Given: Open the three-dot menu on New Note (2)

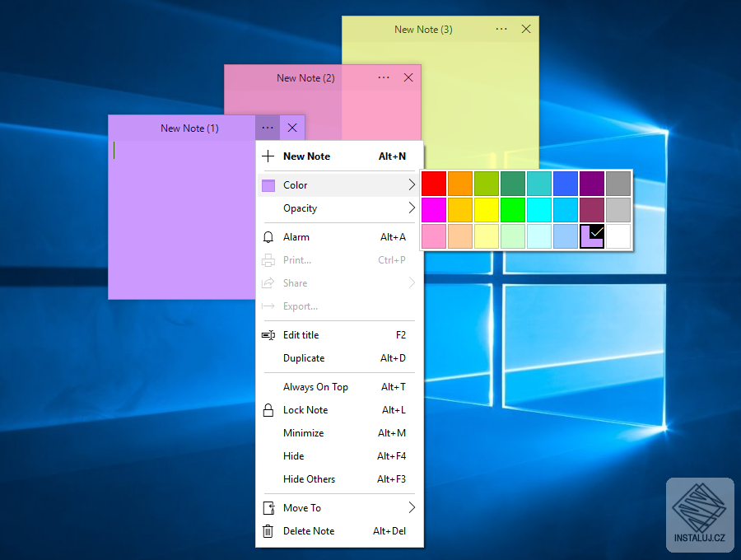Looking at the screenshot, I should 384,77.
